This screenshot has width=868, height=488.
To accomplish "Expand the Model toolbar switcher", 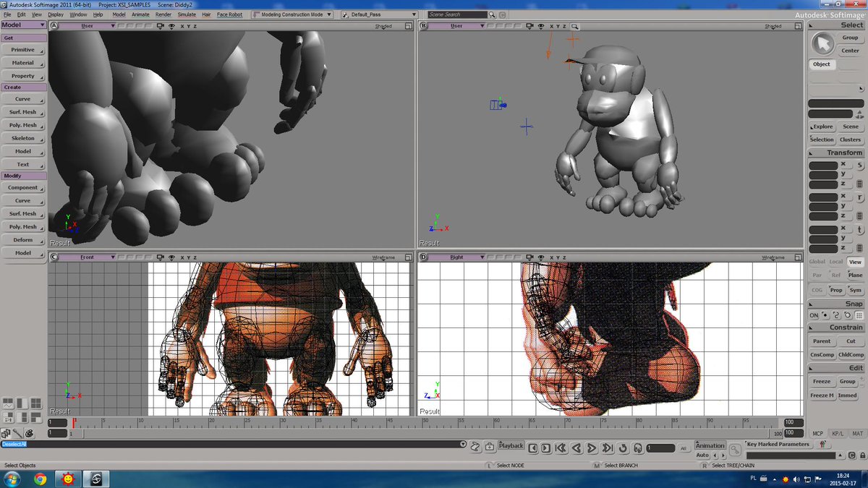I will [x=23, y=25].
